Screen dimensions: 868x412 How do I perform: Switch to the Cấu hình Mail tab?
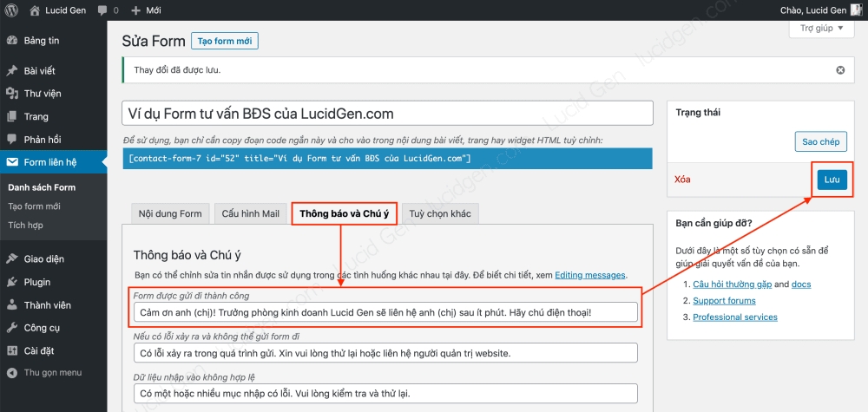[x=250, y=214]
